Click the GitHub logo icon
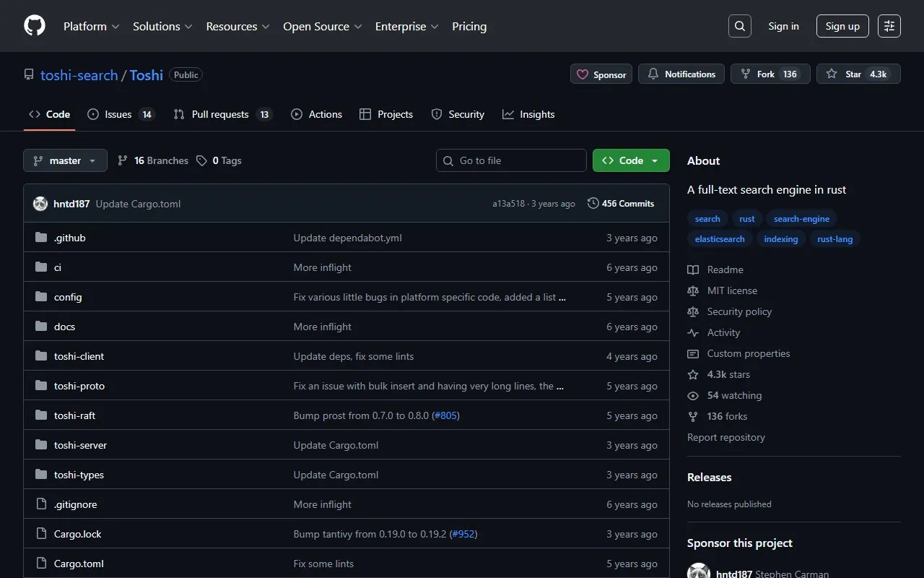The height and width of the screenshot is (578, 924). (35, 26)
